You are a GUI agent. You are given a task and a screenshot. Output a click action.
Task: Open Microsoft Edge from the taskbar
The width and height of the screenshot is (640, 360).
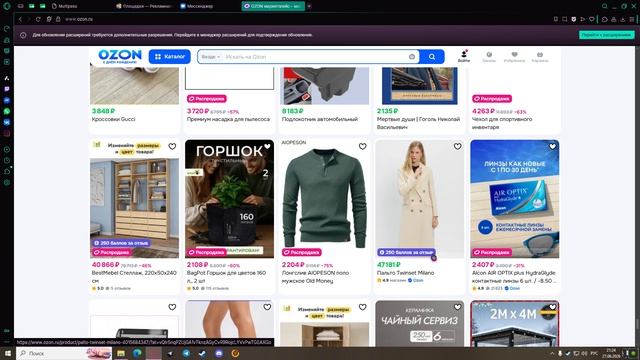click(x=137, y=353)
